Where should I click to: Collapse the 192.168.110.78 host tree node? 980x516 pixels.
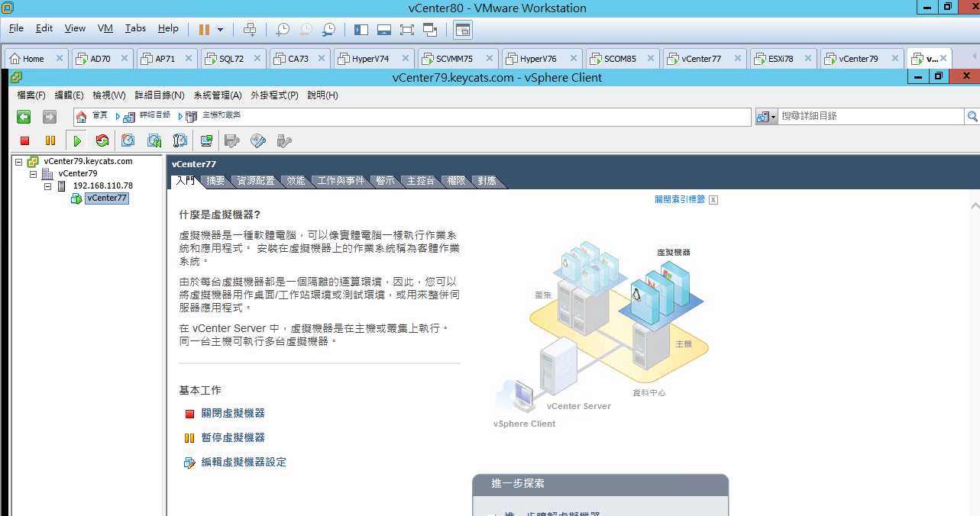tap(47, 186)
